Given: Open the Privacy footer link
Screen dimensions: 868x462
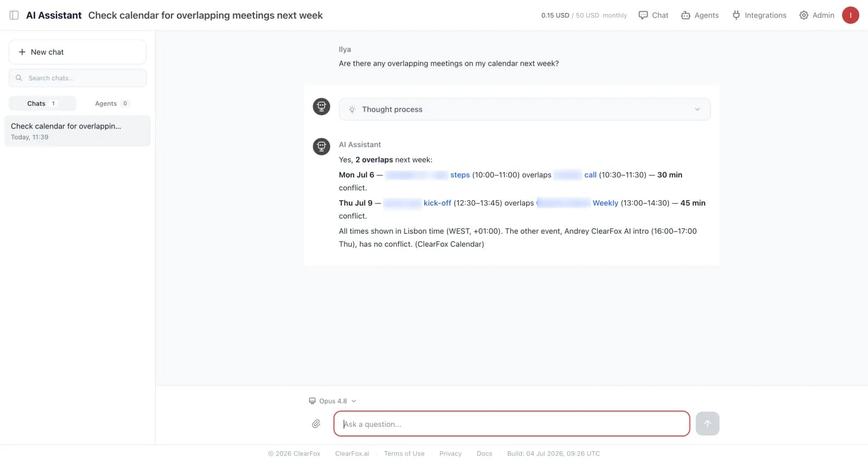Looking at the screenshot, I should click(450, 454).
